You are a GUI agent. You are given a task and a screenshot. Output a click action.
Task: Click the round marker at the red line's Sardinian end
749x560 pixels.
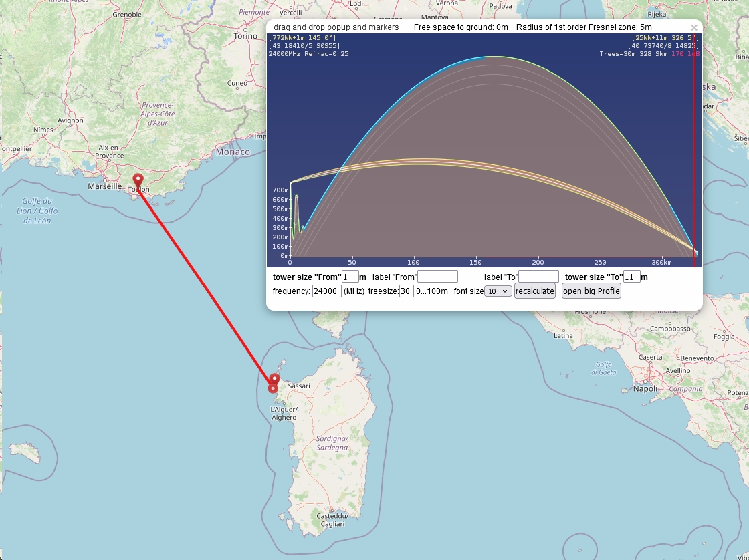[x=273, y=388]
